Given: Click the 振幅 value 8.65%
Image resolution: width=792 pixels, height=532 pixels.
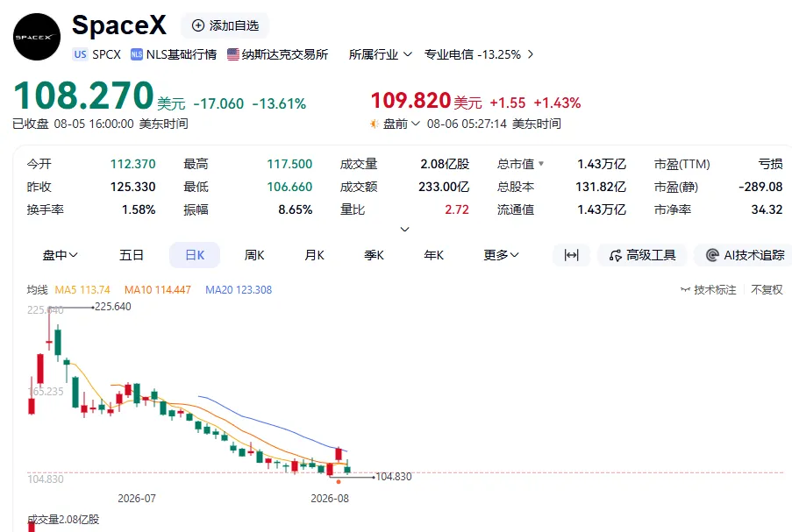Looking at the screenshot, I should click(295, 209).
